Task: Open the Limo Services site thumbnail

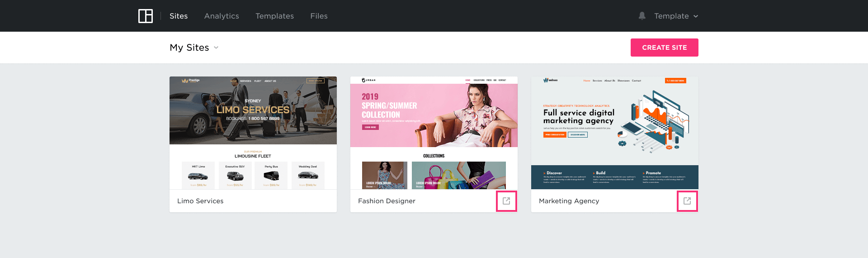Action: point(253,133)
